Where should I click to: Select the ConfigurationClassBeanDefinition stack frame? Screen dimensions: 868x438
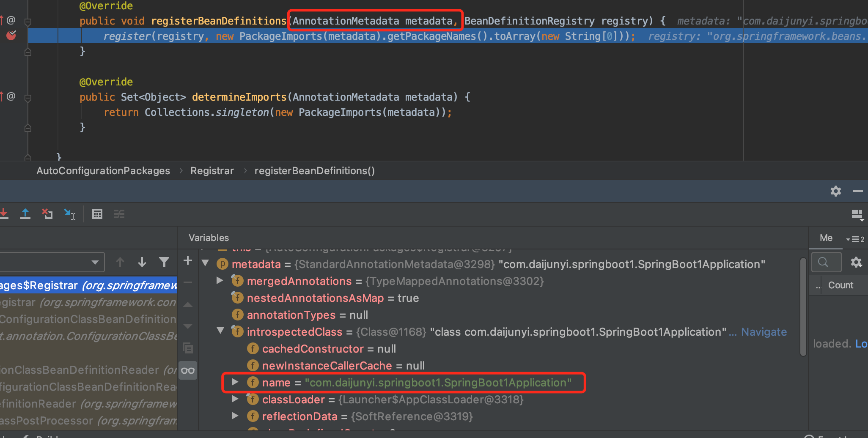(88, 319)
